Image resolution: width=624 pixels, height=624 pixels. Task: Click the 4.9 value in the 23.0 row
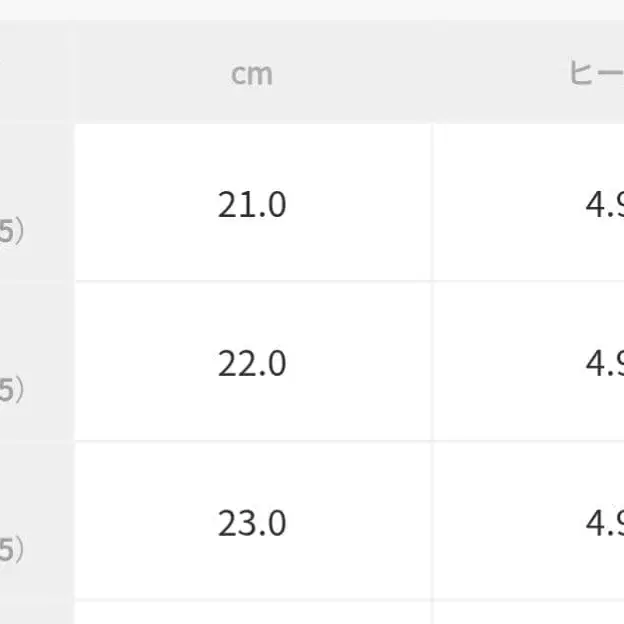click(x=604, y=522)
